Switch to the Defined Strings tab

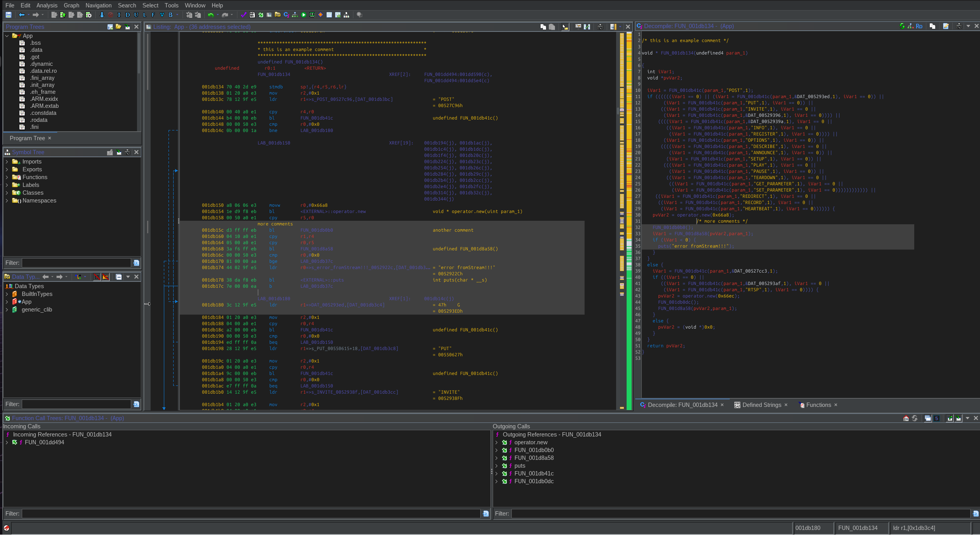pos(761,405)
